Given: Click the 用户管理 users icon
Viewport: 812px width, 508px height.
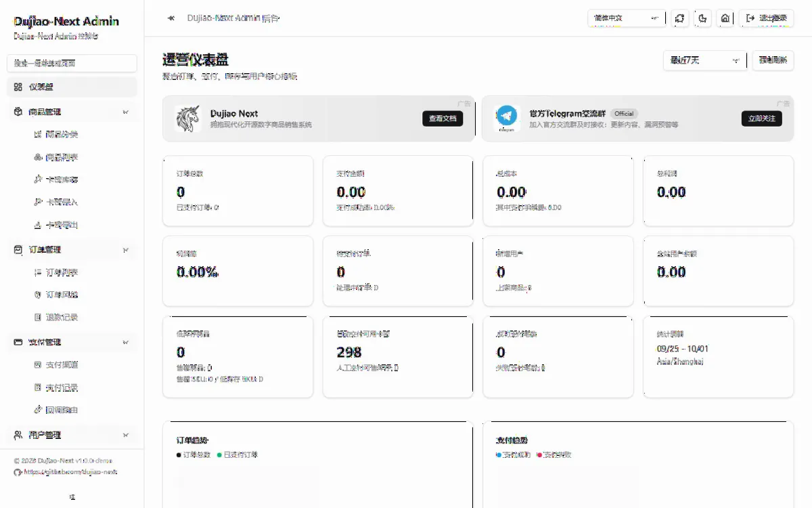Looking at the screenshot, I should (18, 435).
